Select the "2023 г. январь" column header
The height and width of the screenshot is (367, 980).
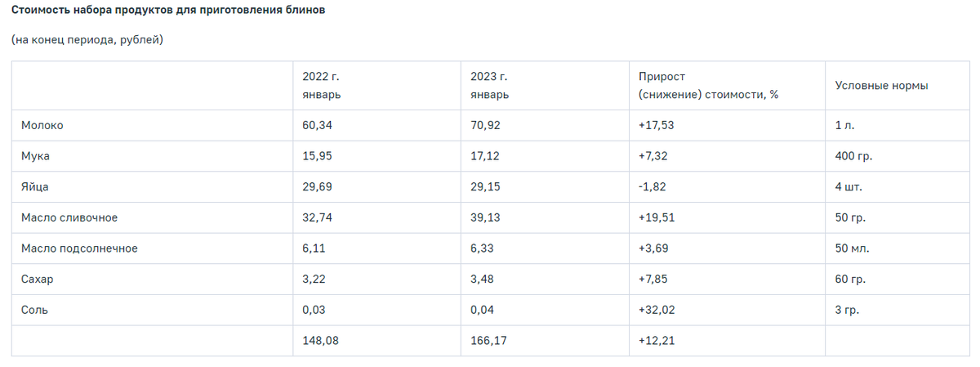click(x=489, y=85)
